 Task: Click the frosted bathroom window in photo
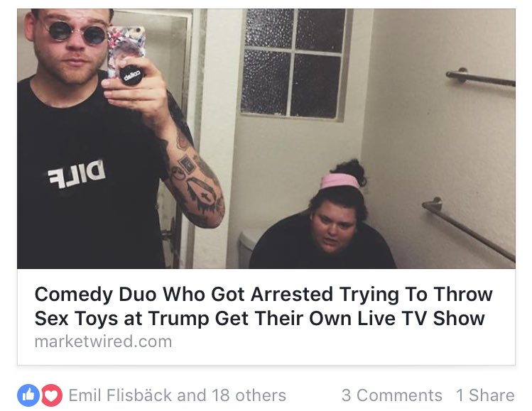[x=293, y=63]
